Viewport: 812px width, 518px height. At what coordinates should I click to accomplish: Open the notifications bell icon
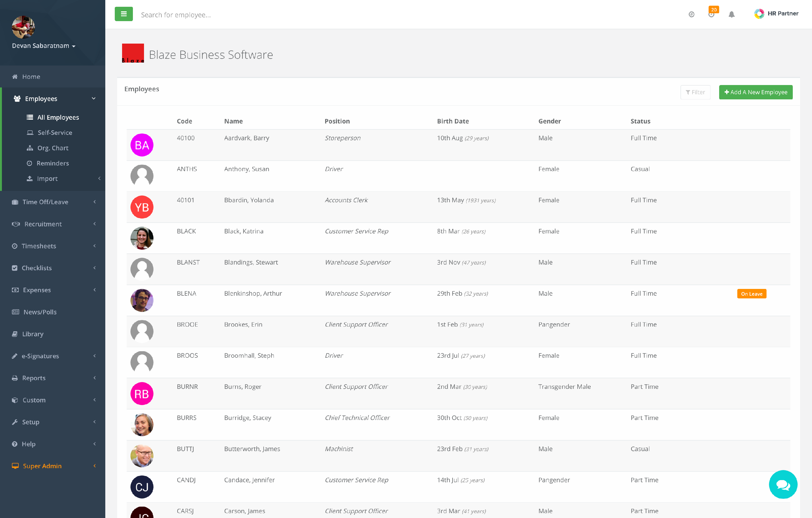click(x=731, y=15)
